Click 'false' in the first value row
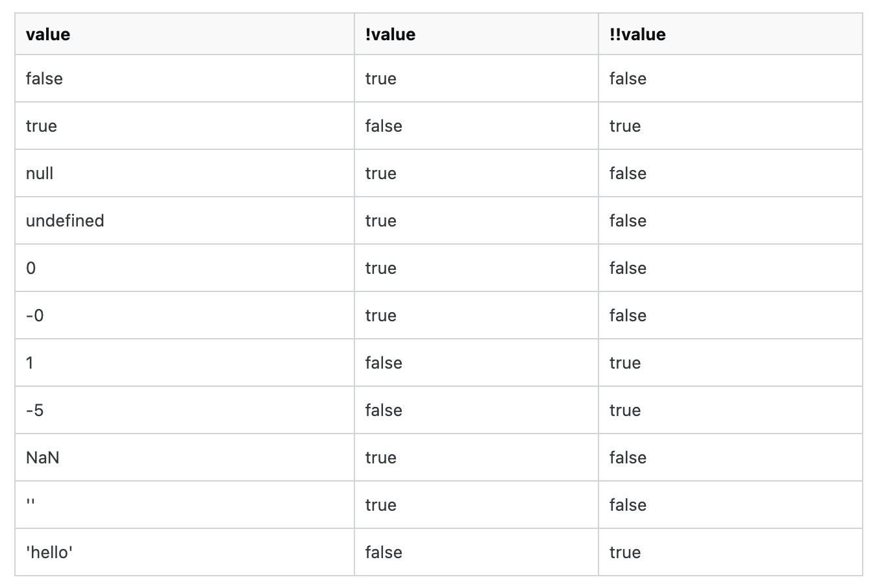Image resolution: width=875 pixels, height=588 pixels. pos(44,79)
